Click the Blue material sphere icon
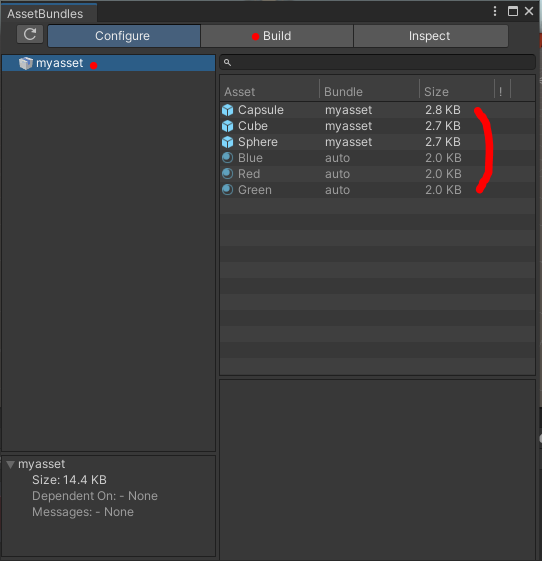The height and width of the screenshot is (561, 542). click(228, 158)
